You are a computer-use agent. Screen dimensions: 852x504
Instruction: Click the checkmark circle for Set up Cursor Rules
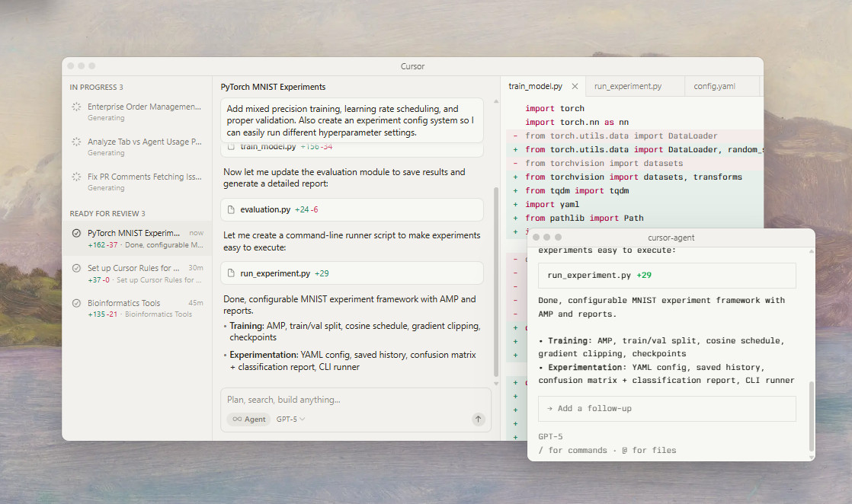[76, 268]
